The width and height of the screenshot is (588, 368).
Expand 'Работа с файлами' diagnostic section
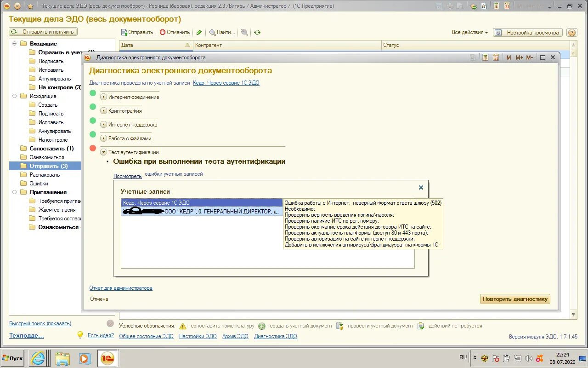103,138
